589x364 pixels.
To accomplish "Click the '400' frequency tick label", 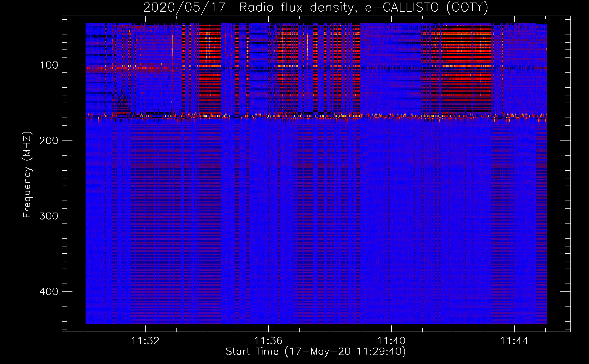I will 49,292.
